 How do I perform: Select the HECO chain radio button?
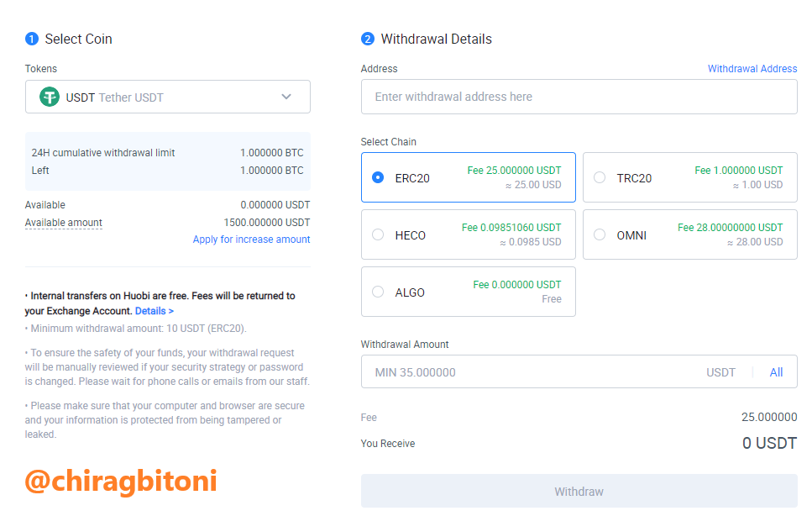(378, 234)
